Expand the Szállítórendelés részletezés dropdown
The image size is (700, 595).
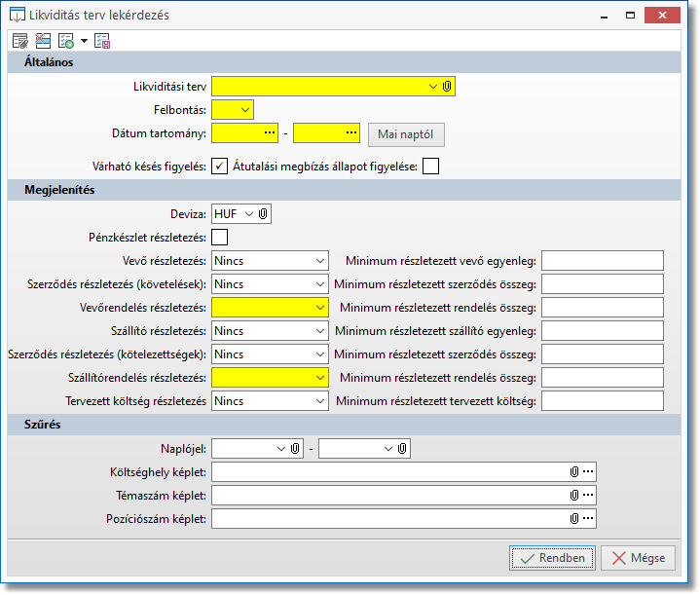click(x=320, y=377)
